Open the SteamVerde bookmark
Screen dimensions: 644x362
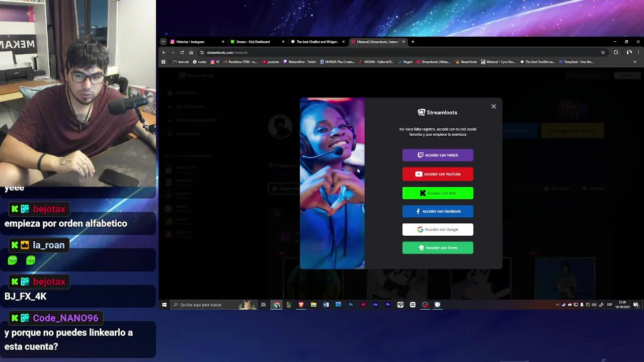pyautogui.click(x=466, y=62)
